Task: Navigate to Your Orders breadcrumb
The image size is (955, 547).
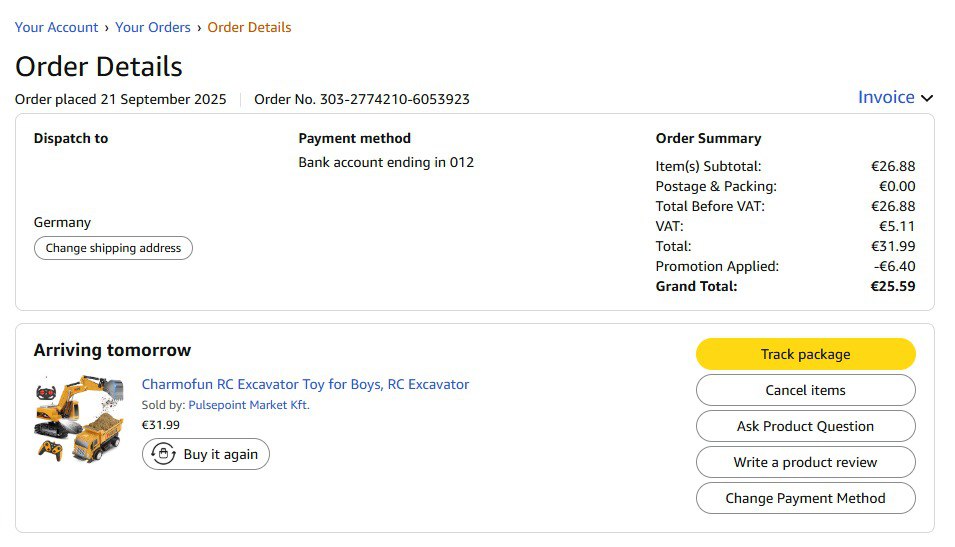Action: pyautogui.click(x=153, y=27)
